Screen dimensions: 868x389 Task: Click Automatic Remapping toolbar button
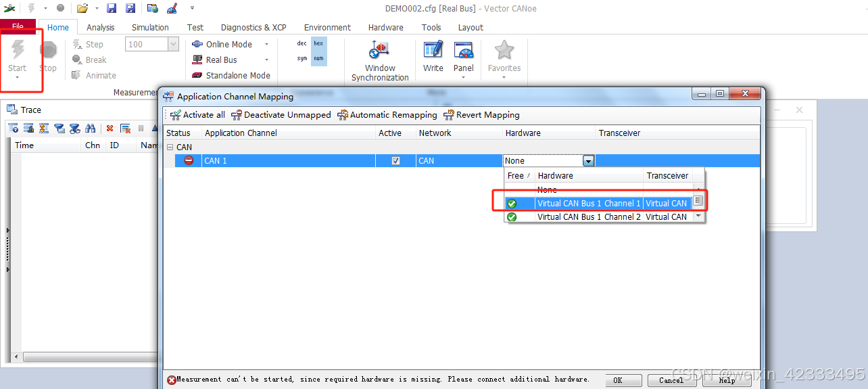coord(387,115)
